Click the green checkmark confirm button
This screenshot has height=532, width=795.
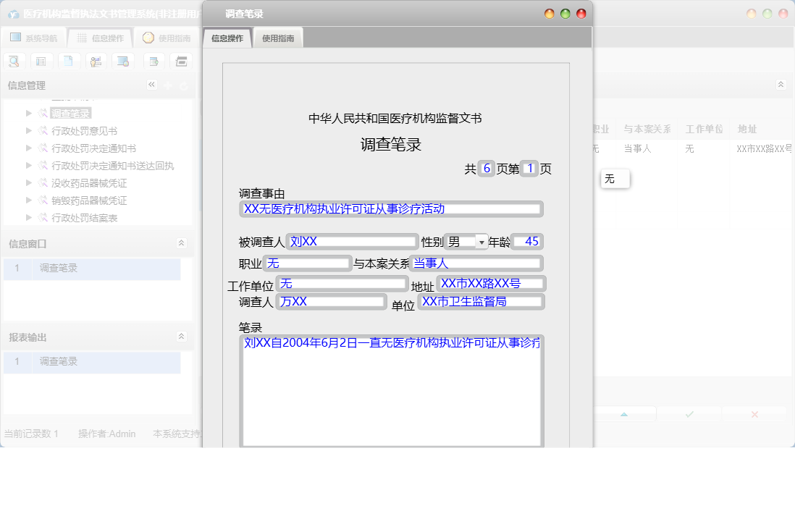click(689, 413)
